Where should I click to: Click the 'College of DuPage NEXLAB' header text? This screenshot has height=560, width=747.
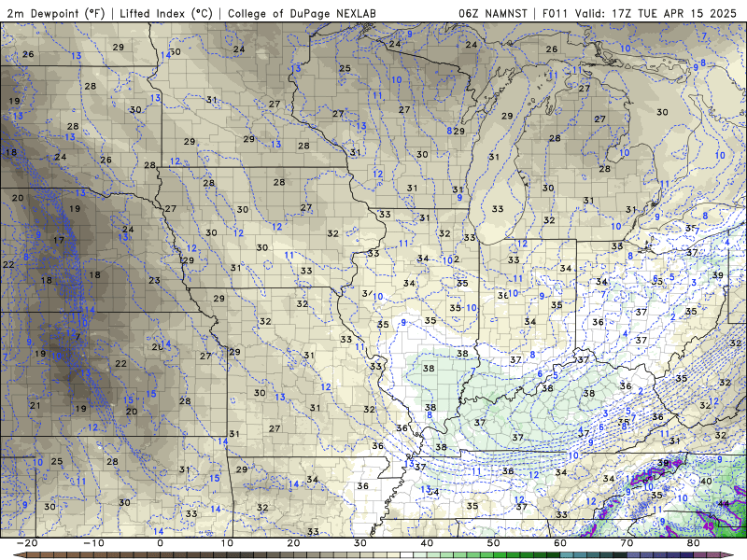[x=302, y=13]
